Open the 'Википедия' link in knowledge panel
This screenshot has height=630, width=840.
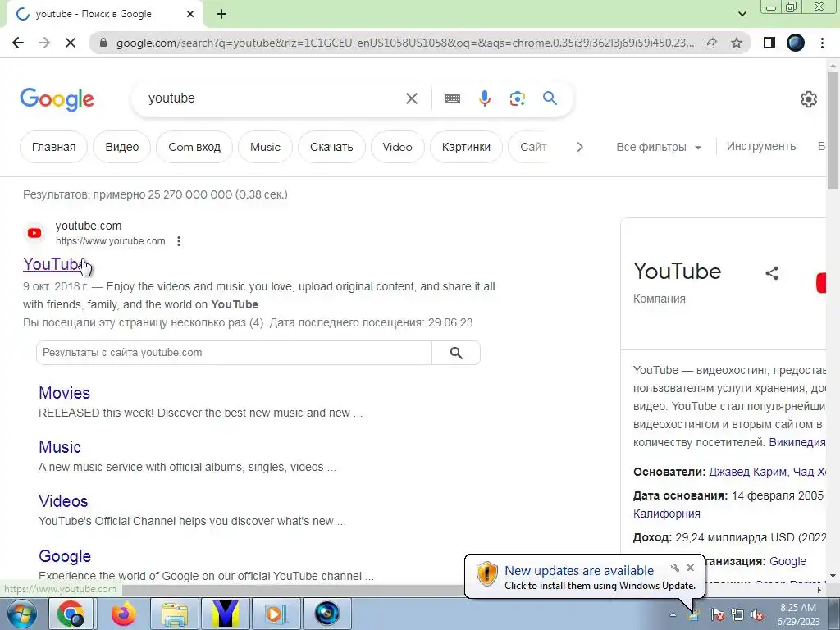[x=797, y=442]
